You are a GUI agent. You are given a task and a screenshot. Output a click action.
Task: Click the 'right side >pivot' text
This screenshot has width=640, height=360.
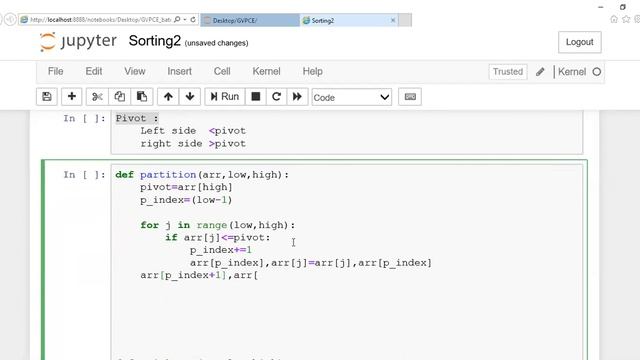193,144
